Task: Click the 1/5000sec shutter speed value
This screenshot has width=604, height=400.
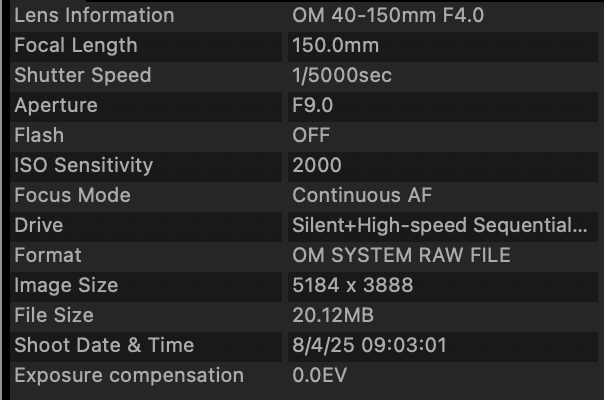Action: pyautogui.click(x=342, y=75)
